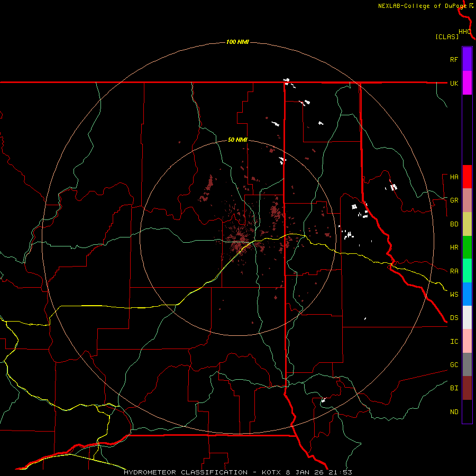Click the GC legend label

(454, 365)
